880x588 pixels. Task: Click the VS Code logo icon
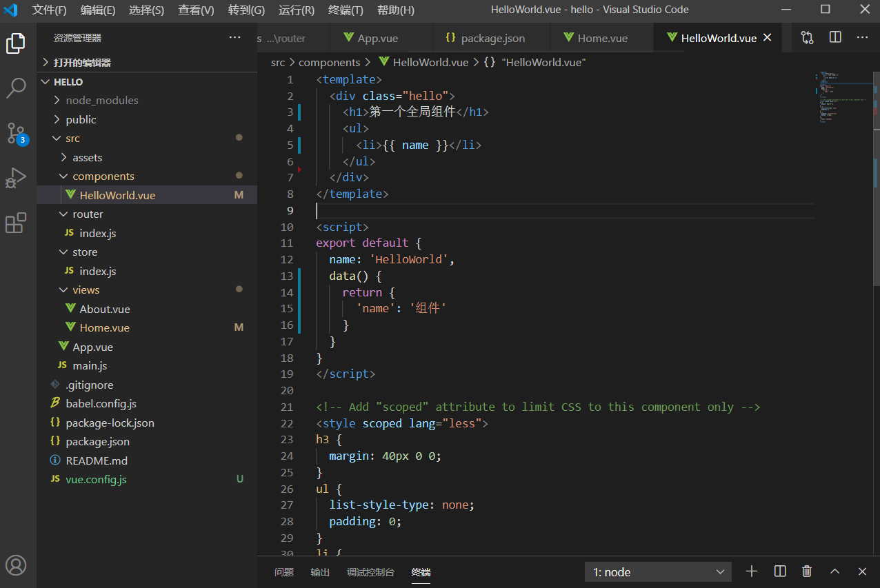[x=10, y=10]
